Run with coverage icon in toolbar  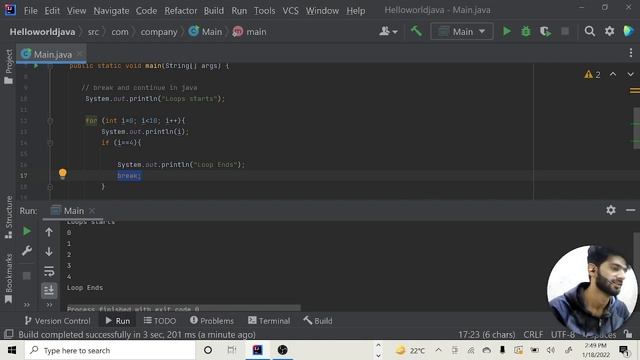point(545,31)
